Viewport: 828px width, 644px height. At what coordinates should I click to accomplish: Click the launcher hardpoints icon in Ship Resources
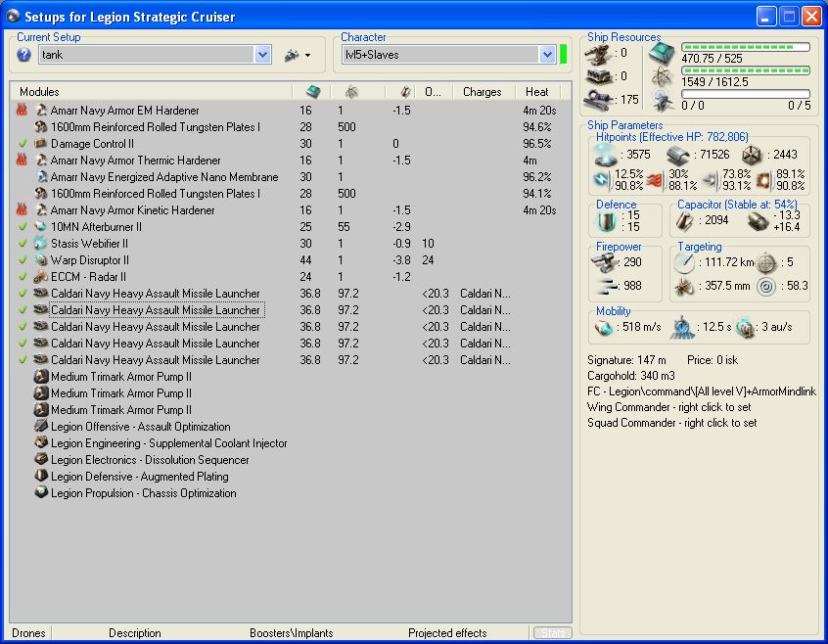pyautogui.click(x=598, y=76)
